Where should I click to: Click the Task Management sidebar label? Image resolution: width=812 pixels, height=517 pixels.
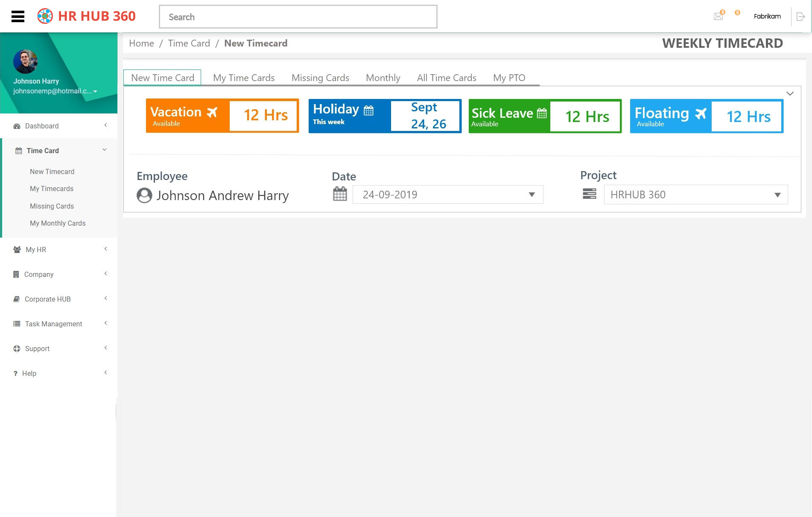(53, 324)
